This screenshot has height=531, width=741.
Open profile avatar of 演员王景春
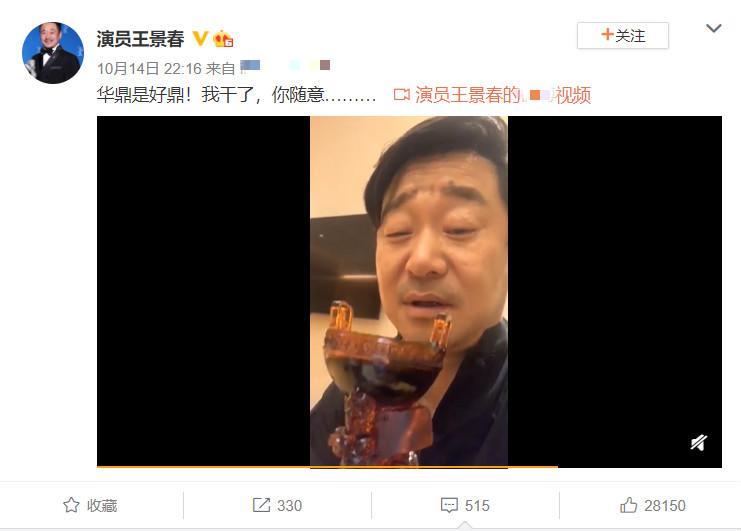[x=53, y=52]
